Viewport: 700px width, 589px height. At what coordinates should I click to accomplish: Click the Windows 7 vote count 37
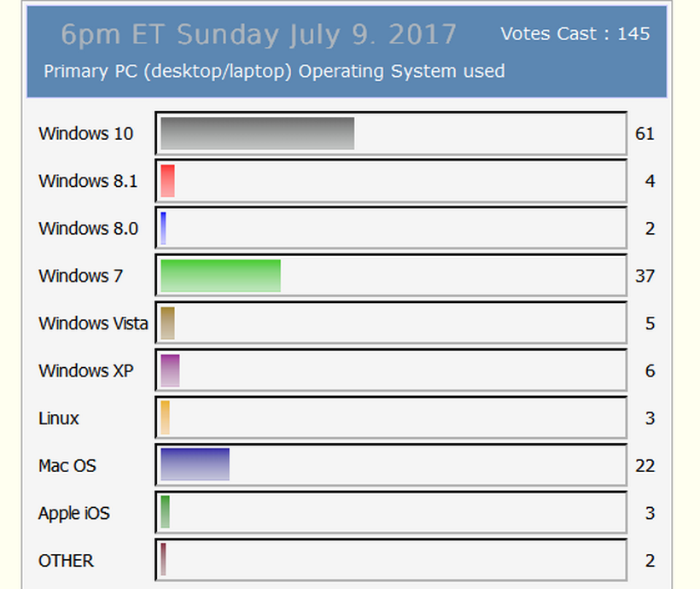pyautogui.click(x=645, y=276)
